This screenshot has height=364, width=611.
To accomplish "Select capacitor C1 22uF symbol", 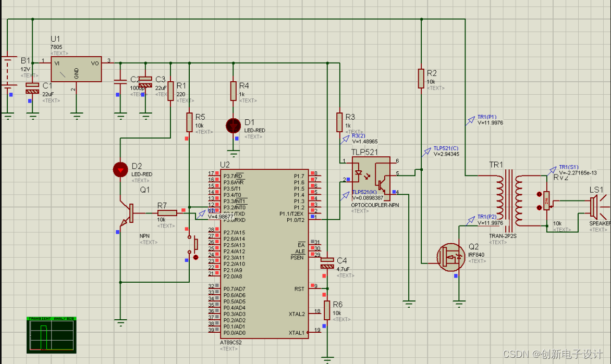I will point(32,88).
